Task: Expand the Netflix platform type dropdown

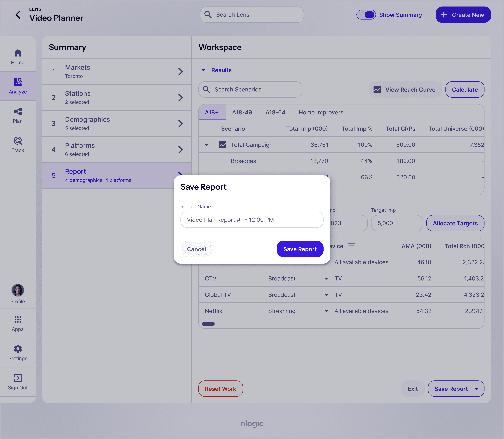Action: point(326,311)
